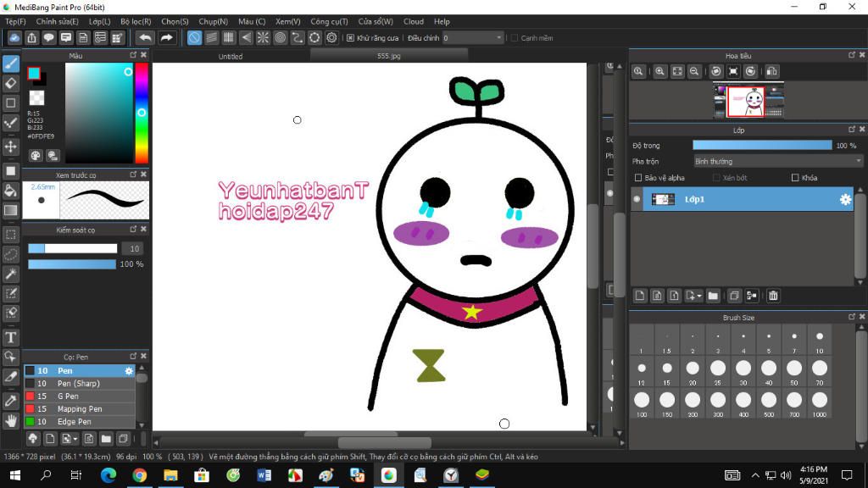Add a layer folder
Image resolution: width=868 pixels, height=488 pixels.
(x=713, y=296)
